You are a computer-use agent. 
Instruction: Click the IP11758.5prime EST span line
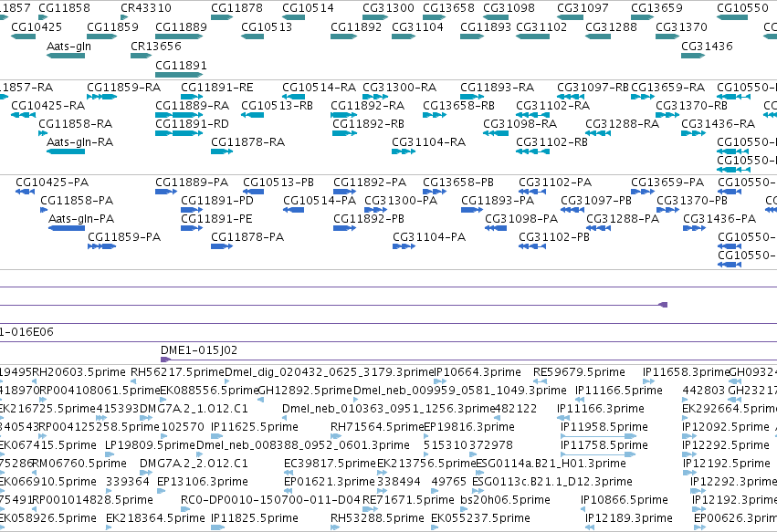[x=599, y=454]
